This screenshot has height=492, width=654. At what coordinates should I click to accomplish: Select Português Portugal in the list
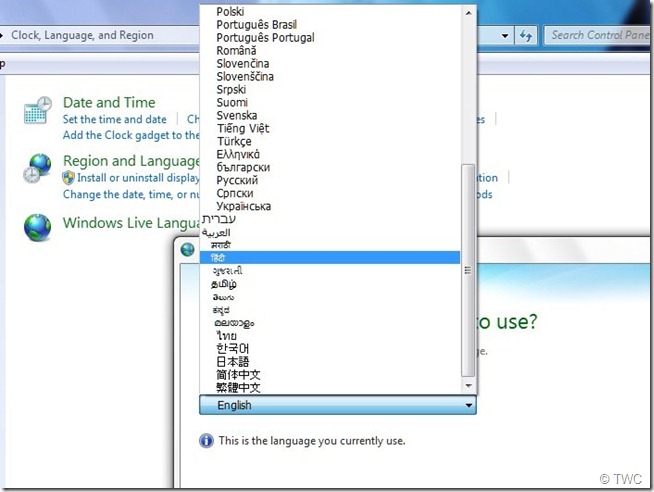tap(331, 38)
